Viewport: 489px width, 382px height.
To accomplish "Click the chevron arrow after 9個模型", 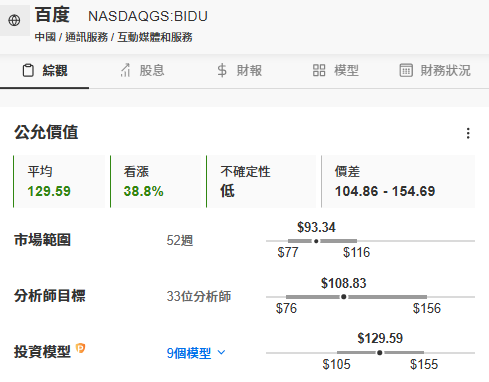I will 221,352.
